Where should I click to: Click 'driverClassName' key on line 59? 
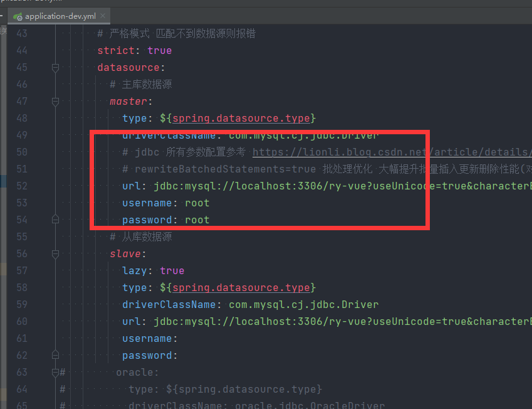click(169, 305)
